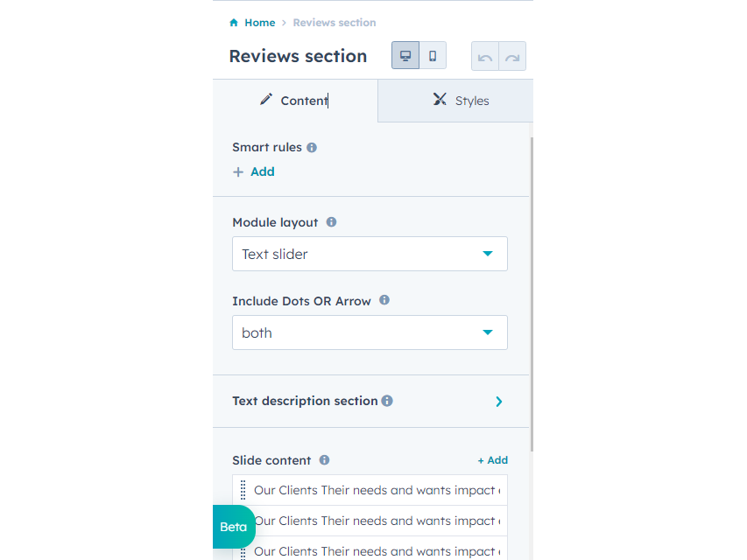The image size is (747, 560).
Task: Click the Home breadcrumb icon
Action: [x=234, y=23]
